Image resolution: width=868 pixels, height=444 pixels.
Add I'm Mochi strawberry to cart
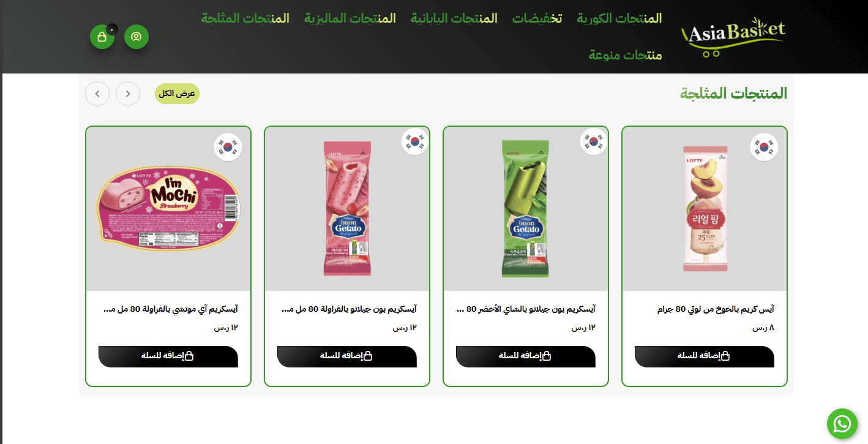click(x=168, y=356)
